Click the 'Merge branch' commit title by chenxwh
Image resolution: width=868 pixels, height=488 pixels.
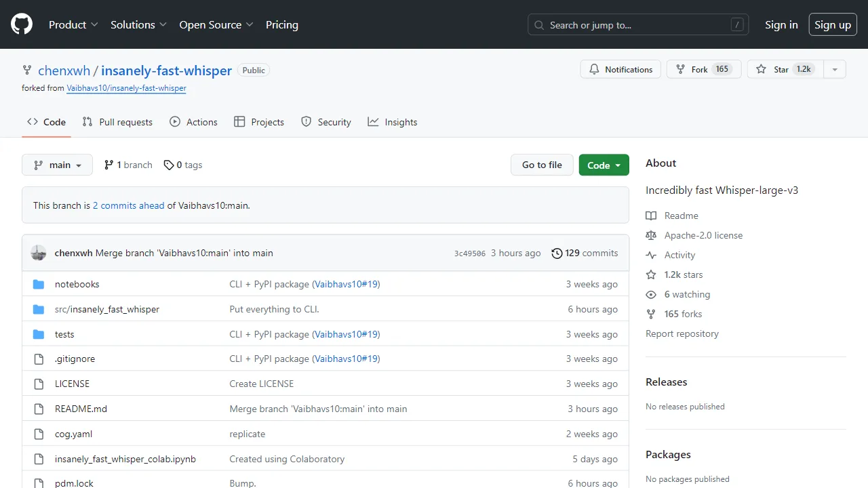point(184,253)
